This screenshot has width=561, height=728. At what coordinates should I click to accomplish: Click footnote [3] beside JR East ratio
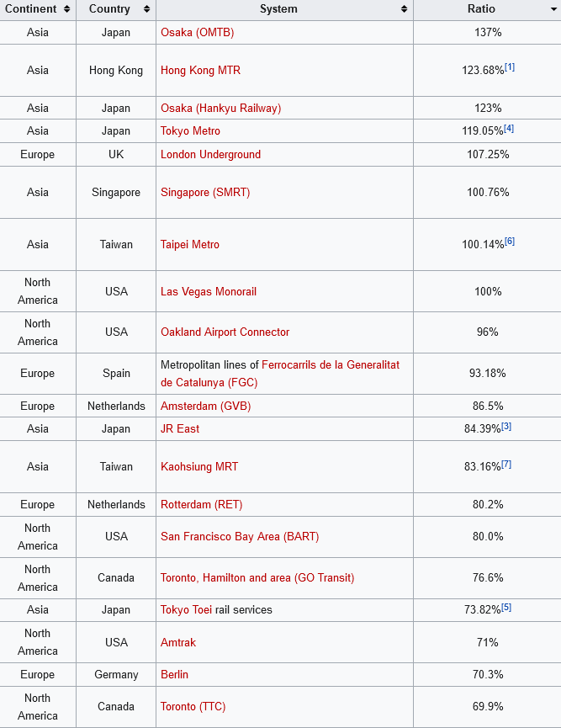[506, 426]
